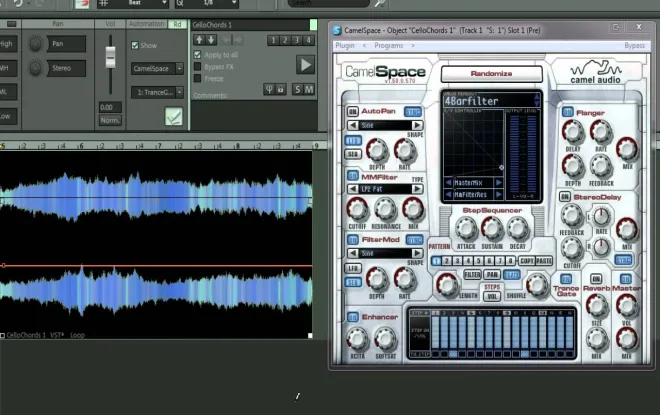Click the green automation draw checkmark icon
Viewport: 660px width, 415px height.
point(174,117)
